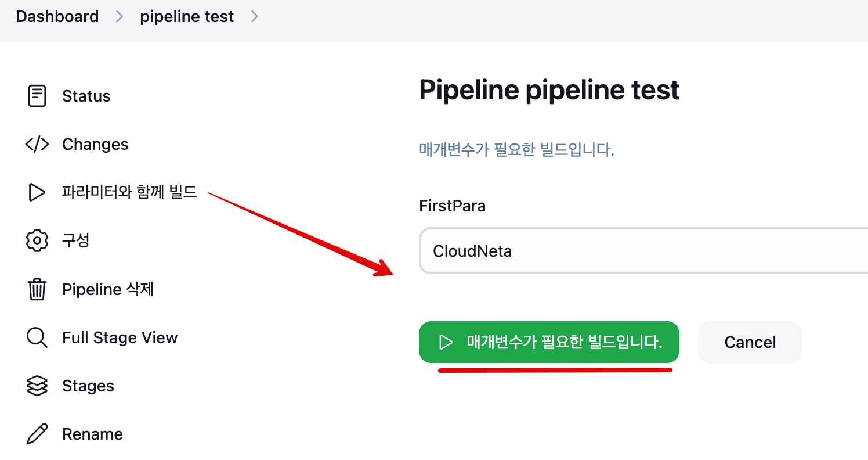Click the Rename pencil icon
868x460 pixels.
(x=37, y=434)
